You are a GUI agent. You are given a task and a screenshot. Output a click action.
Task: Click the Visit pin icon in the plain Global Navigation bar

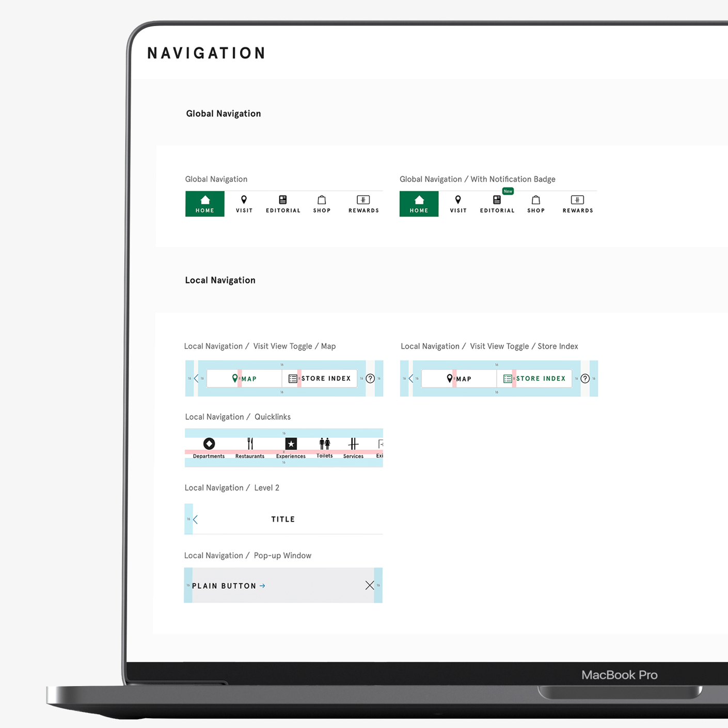244,200
